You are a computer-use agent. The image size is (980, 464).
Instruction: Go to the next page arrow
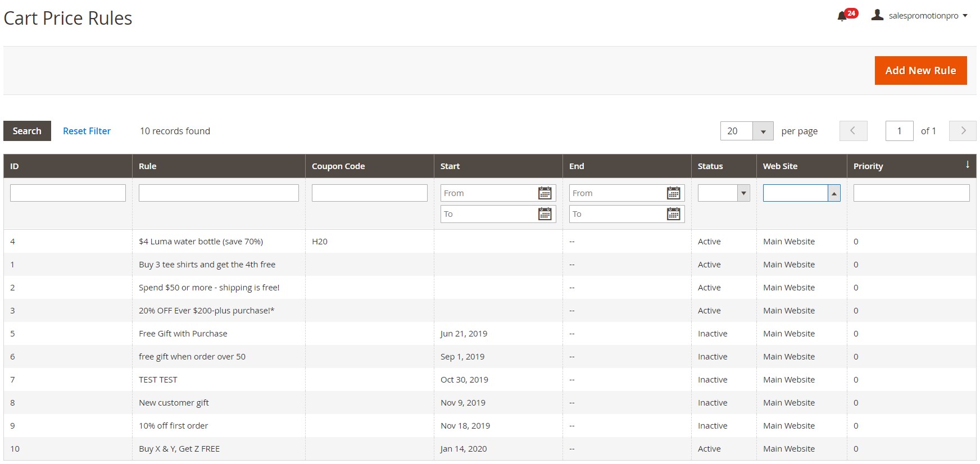click(x=963, y=131)
